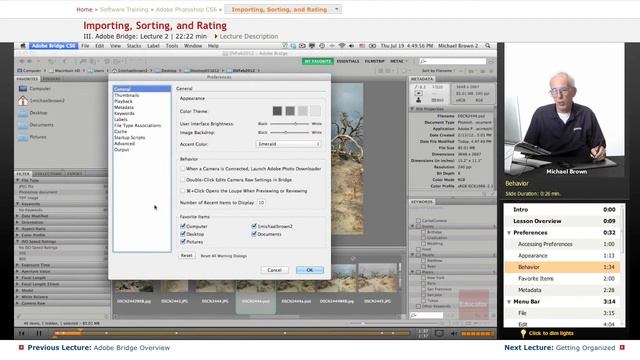Enable Click Opens the Loupe checkbox
Viewport: 640px width, 360px height.
click(183, 191)
